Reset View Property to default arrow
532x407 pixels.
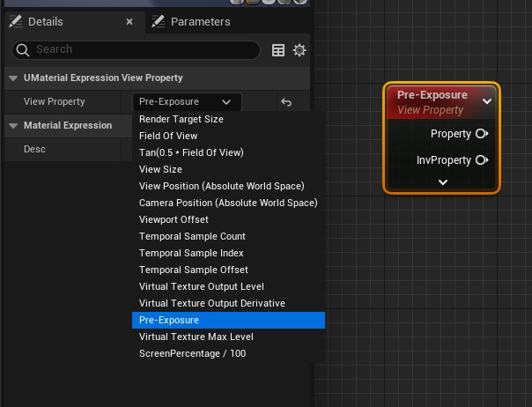[286, 102]
